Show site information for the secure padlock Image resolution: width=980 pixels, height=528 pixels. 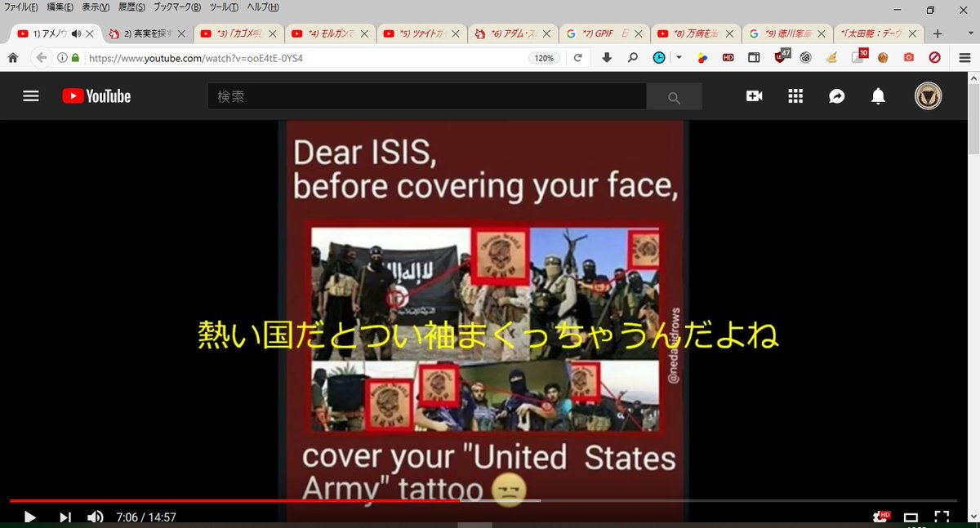[x=75, y=58]
